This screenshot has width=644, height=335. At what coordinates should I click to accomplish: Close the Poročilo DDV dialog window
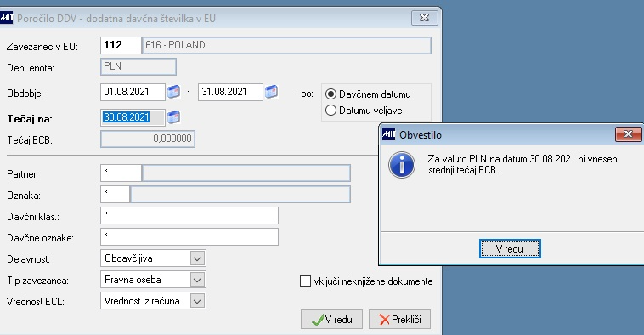(424, 18)
